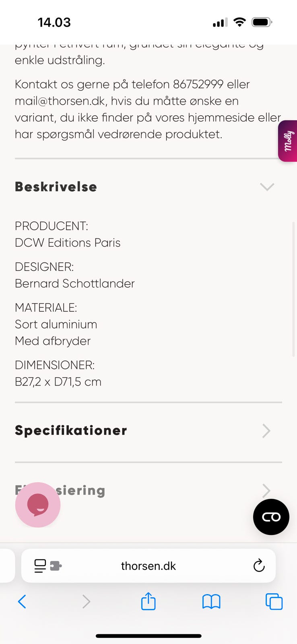297x644 pixels.
Task: Open the Molly side tab
Action: 288,141
